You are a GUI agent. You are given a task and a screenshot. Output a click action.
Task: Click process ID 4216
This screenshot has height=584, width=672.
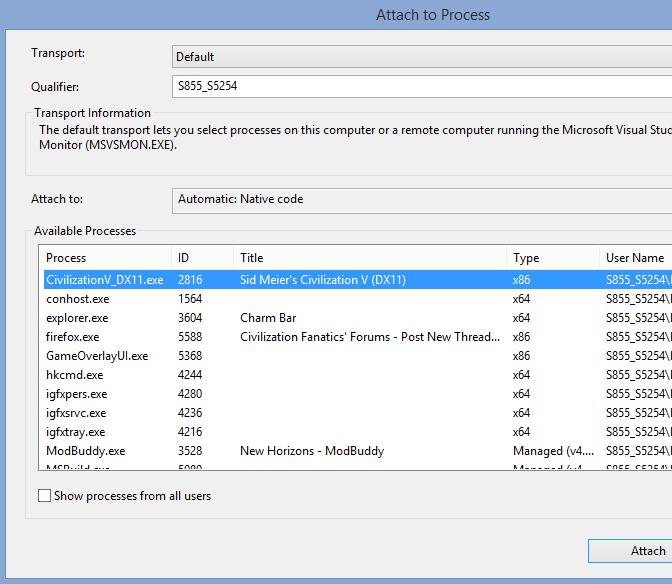click(190, 432)
